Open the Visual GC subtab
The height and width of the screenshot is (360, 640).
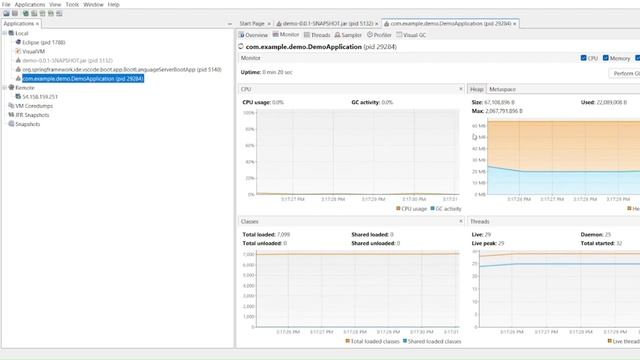(411, 35)
